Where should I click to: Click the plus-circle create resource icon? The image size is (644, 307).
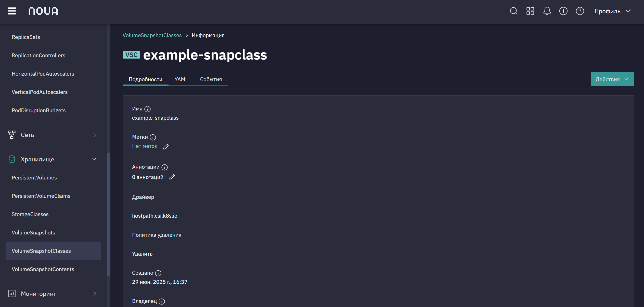pyautogui.click(x=563, y=11)
